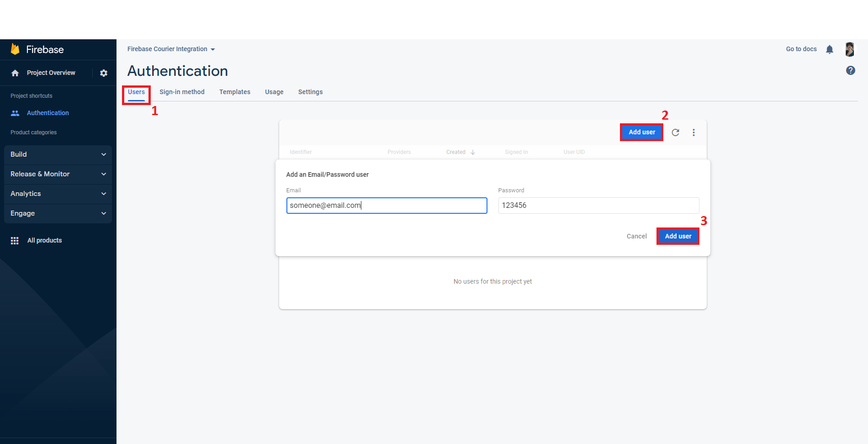Viewport: 868px width, 444px height.
Task: Open project settings via the gear icon
Action: point(104,73)
